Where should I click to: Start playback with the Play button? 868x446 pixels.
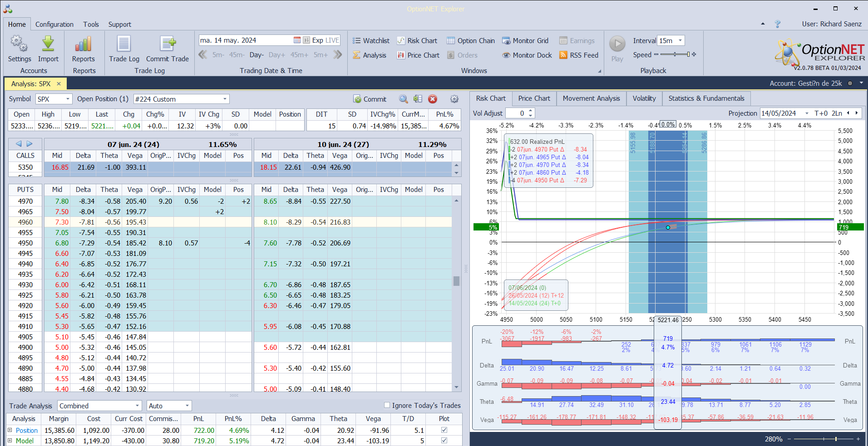(x=617, y=44)
